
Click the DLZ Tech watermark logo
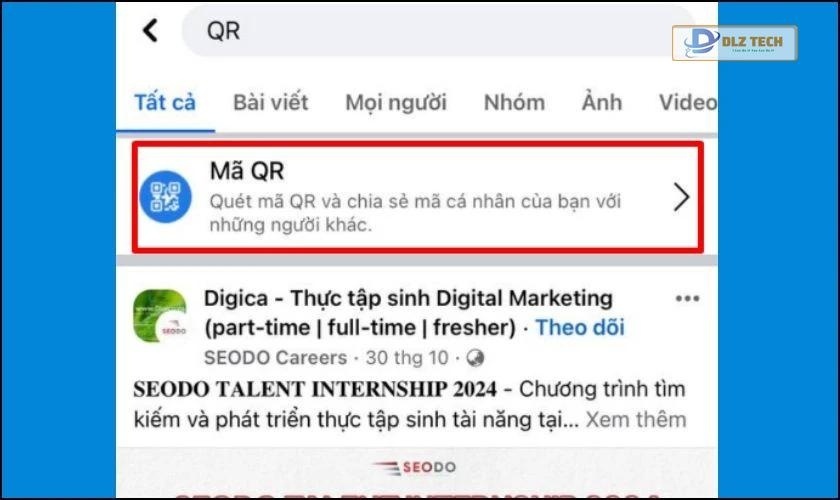pos(734,43)
